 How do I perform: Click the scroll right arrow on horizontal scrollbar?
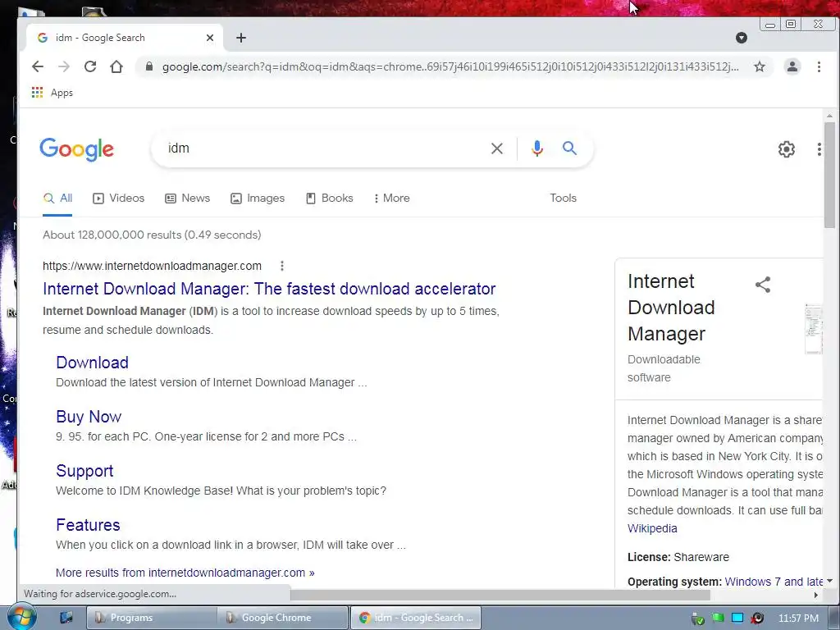coord(816,595)
